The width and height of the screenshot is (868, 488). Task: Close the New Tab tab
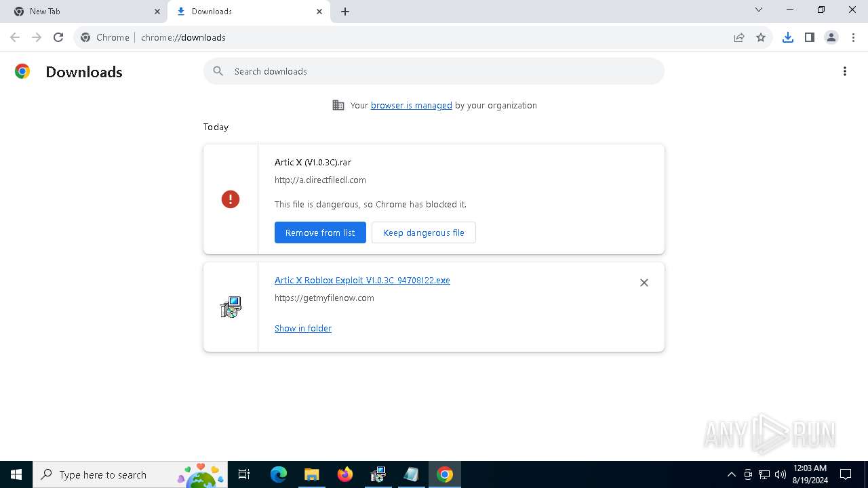coord(157,12)
